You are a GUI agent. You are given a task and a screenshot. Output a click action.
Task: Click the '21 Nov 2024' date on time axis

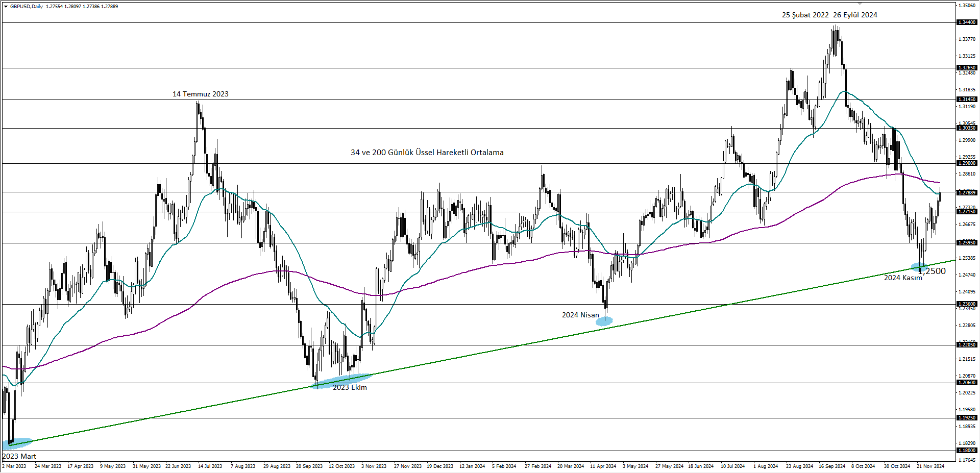[x=930, y=466]
